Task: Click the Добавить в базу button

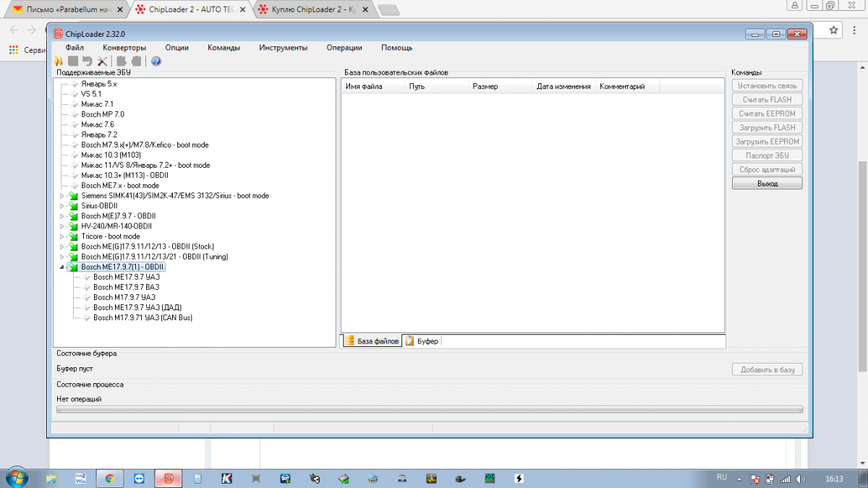Action: click(x=767, y=369)
